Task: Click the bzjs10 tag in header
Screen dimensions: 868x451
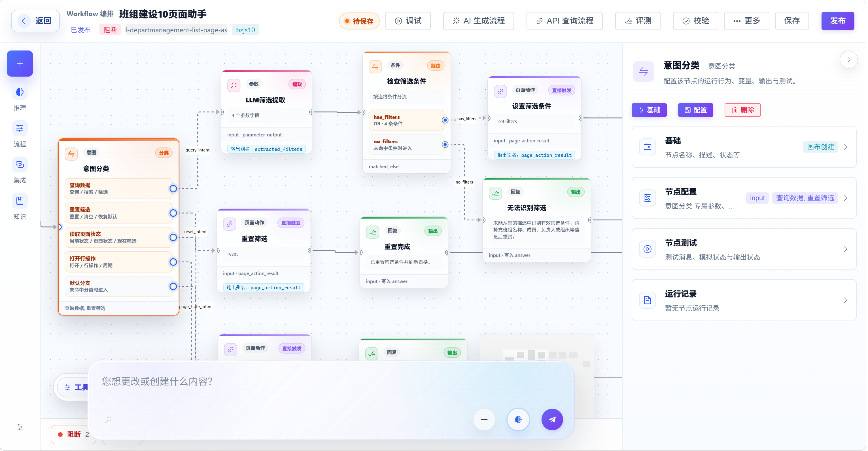Action: pos(245,30)
